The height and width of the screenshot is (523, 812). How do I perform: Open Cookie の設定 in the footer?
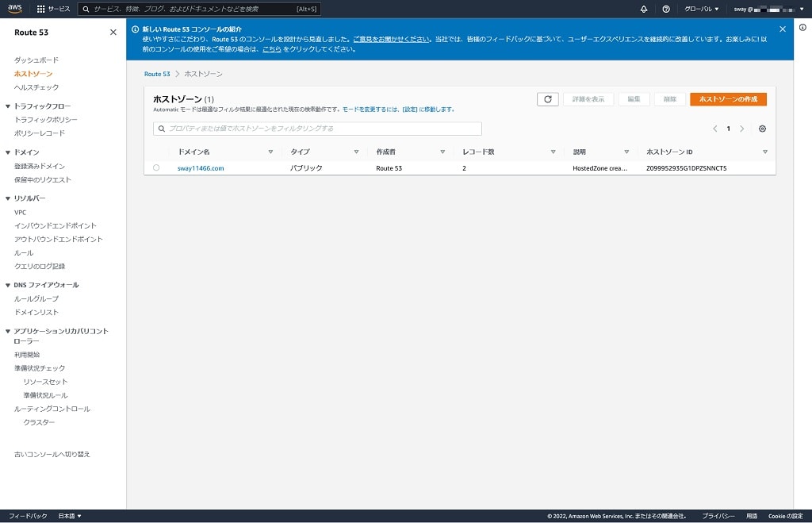point(785,516)
